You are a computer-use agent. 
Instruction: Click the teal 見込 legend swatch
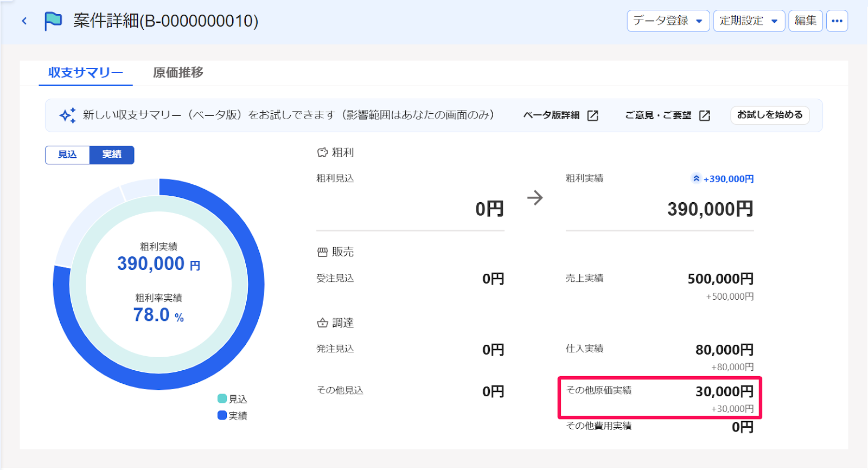pos(222,399)
